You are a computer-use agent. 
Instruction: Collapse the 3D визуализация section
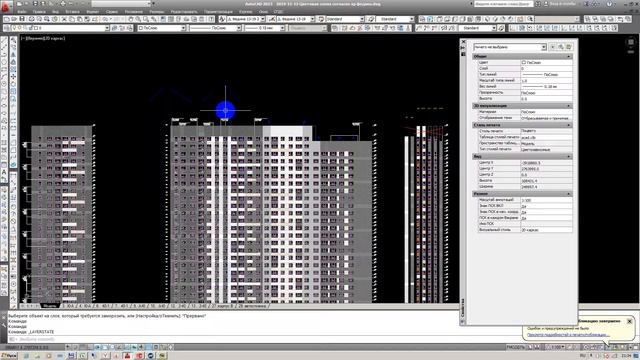(x=569, y=106)
